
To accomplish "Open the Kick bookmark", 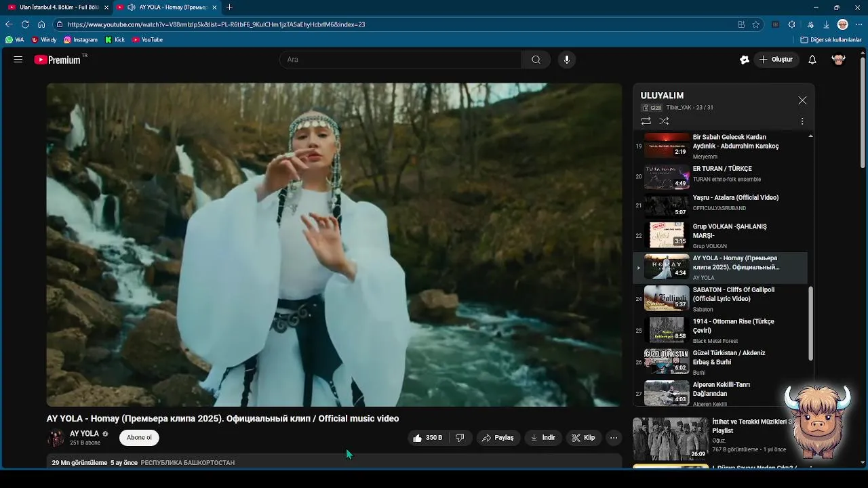I will pyautogui.click(x=115, y=40).
